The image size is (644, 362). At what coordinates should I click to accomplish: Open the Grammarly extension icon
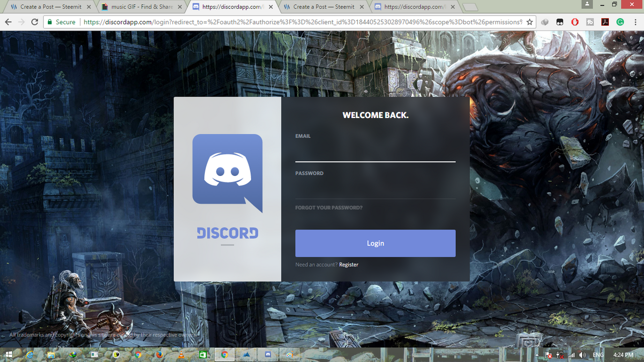click(x=620, y=22)
